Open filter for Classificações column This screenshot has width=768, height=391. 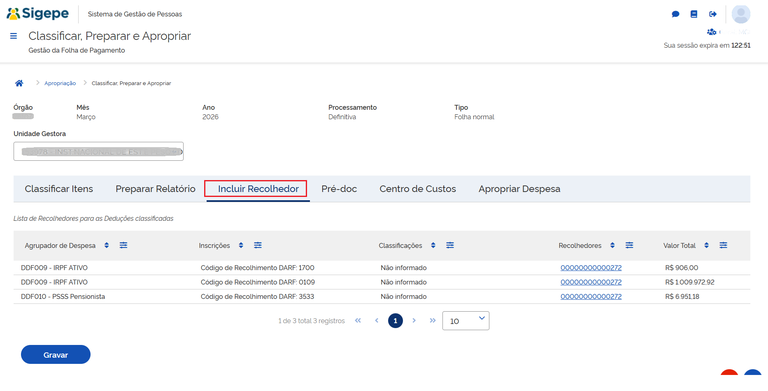click(x=450, y=245)
